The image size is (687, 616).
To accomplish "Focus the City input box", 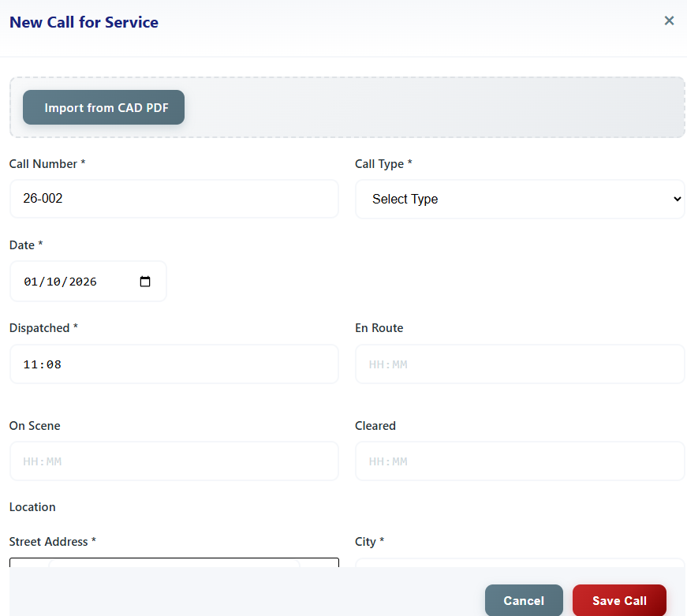I will [520, 562].
